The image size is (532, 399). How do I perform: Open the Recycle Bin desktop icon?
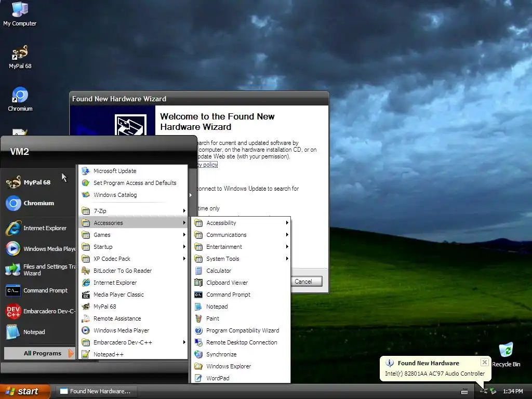click(x=506, y=355)
